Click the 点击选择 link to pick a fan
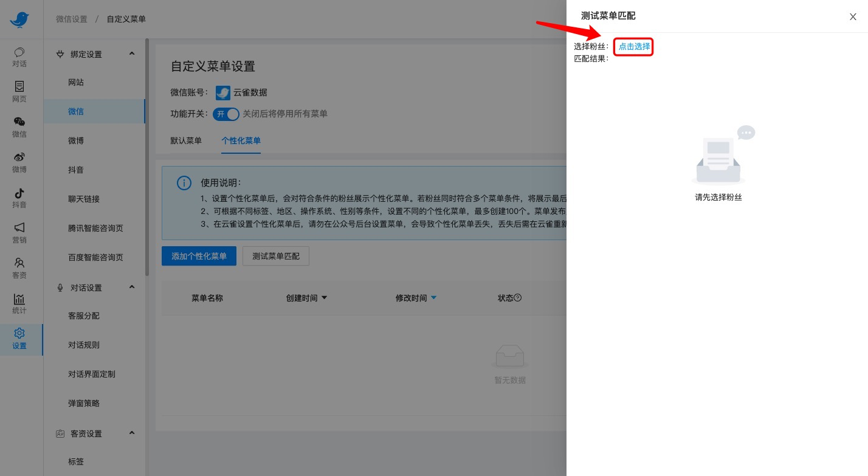The width and height of the screenshot is (868, 476). 633,46
